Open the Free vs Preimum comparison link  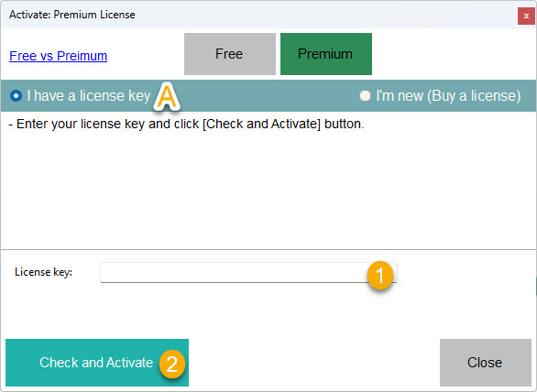(x=59, y=56)
